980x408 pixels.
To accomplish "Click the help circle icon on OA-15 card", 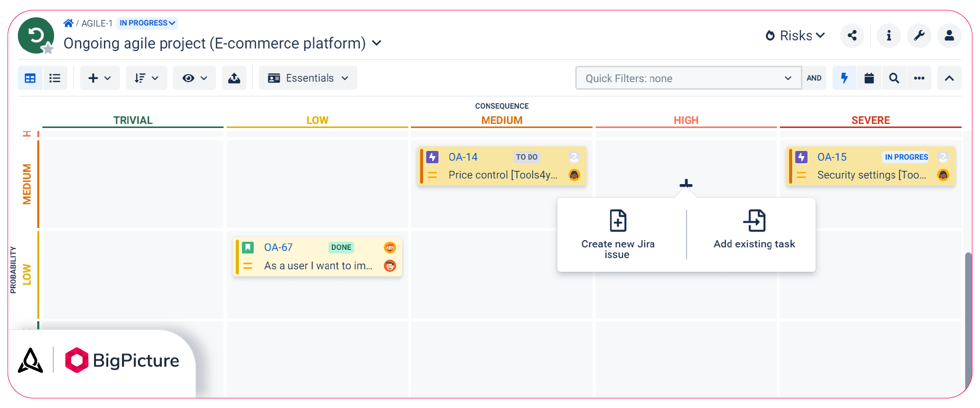I will pyautogui.click(x=943, y=157).
